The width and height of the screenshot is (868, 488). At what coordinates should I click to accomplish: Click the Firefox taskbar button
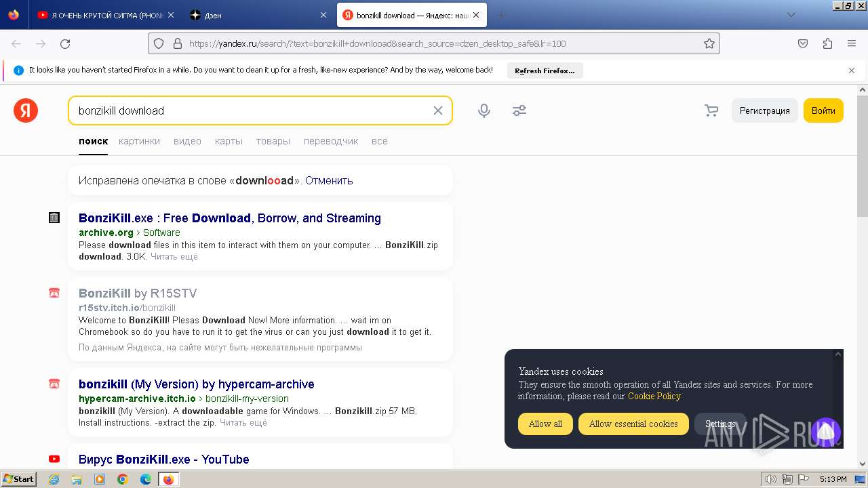pyautogui.click(x=169, y=479)
